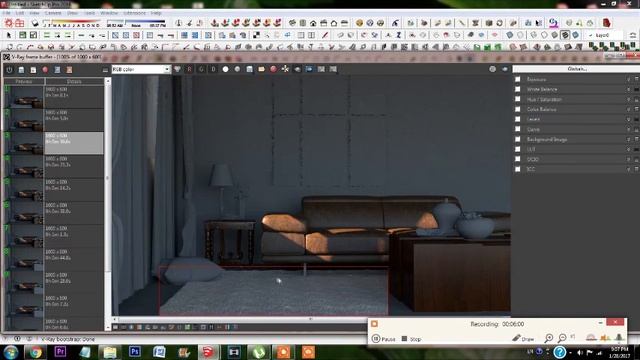Screen dimensions: 640x360
Task: Click the B channel button in frame buffer
Action: 213,69
